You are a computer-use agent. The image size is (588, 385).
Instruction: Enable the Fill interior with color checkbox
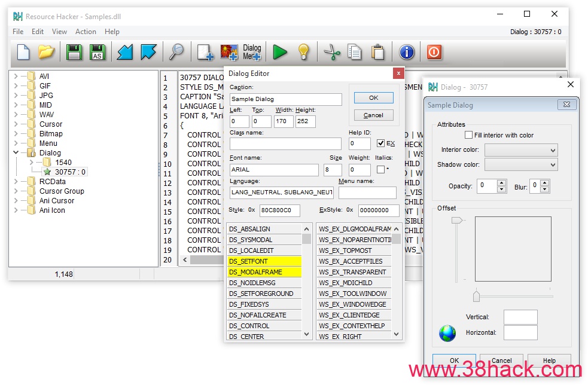[x=469, y=135]
